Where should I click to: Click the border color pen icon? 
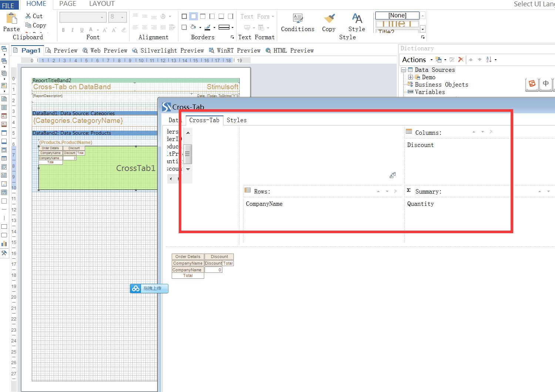[x=208, y=27]
